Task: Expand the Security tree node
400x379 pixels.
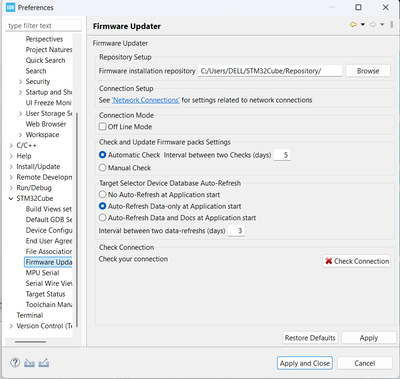Action: point(20,82)
